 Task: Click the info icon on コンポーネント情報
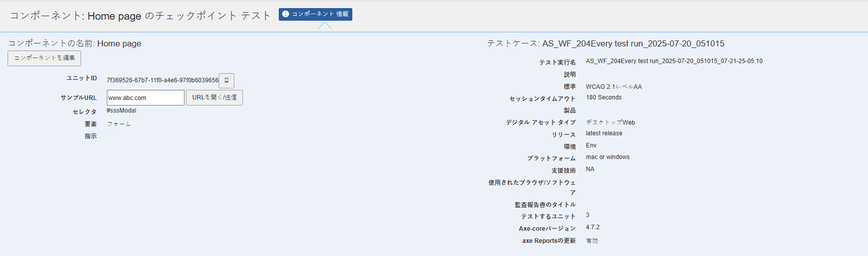tap(286, 14)
